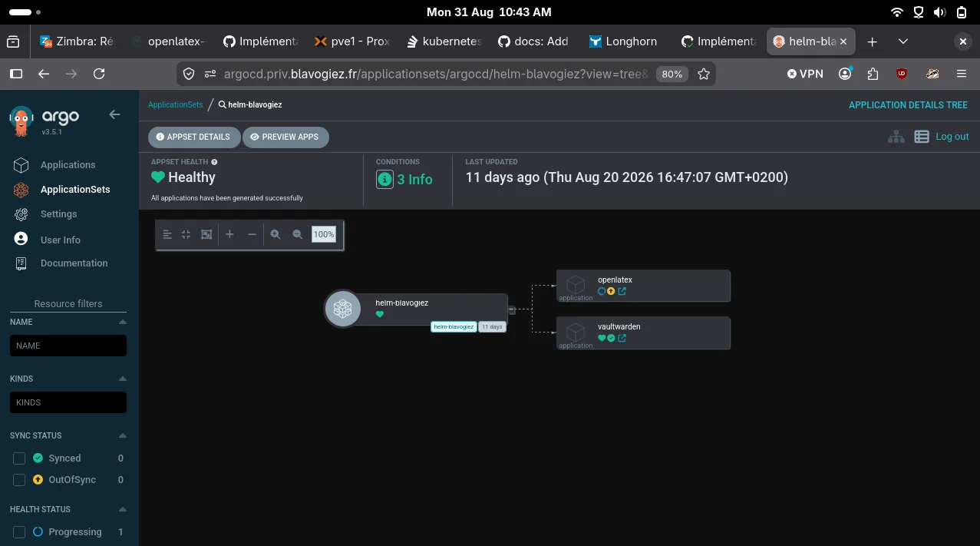Collapse the SYNC STATUS filter section
980x546 pixels.
pyautogui.click(x=123, y=435)
